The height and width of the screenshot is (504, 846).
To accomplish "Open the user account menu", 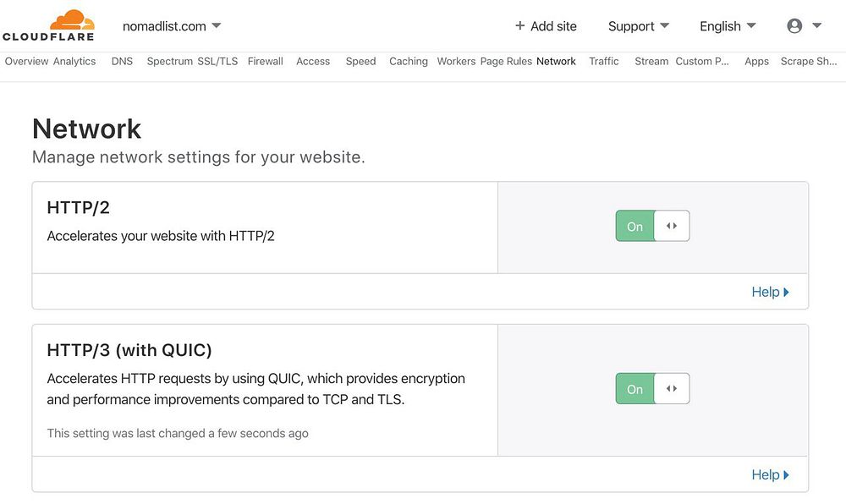I will 804,26.
